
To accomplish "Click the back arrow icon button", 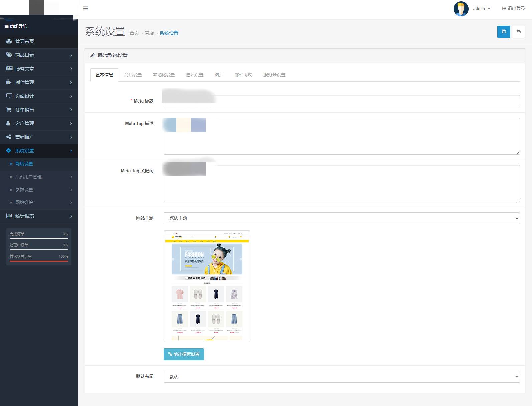I will [x=518, y=32].
